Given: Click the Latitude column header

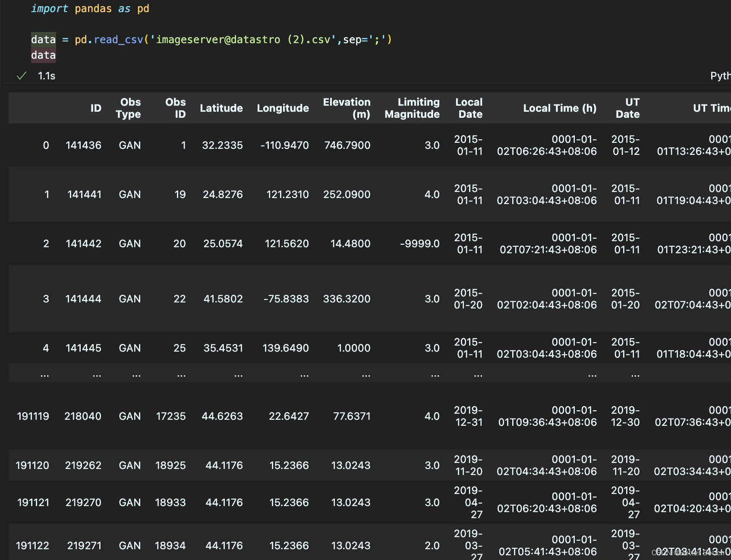Looking at the screenshot, I should pos(221,108).
